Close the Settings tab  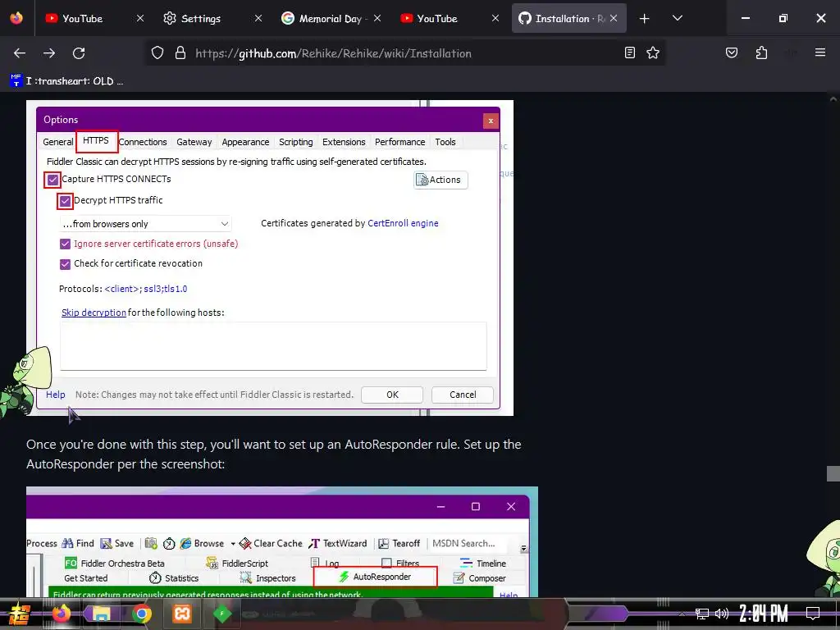[258, 18]
